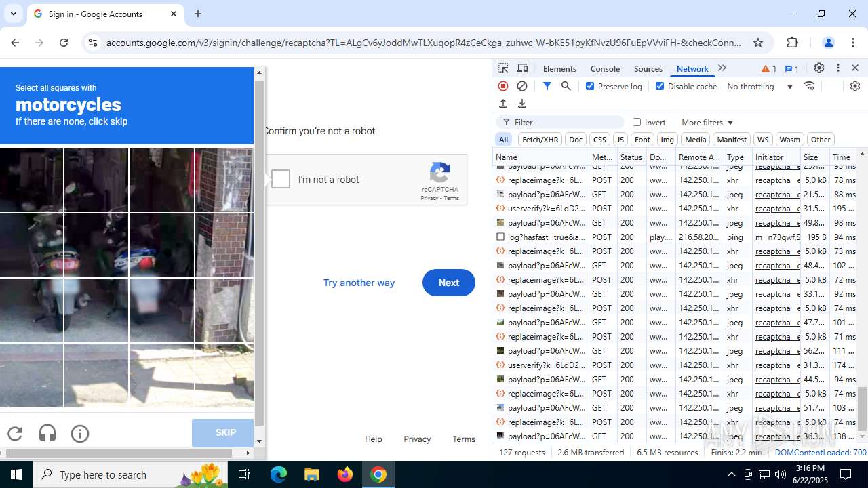Click the blue Next button
This screenshot has width=868, height=488.
[x=448, y=283]
